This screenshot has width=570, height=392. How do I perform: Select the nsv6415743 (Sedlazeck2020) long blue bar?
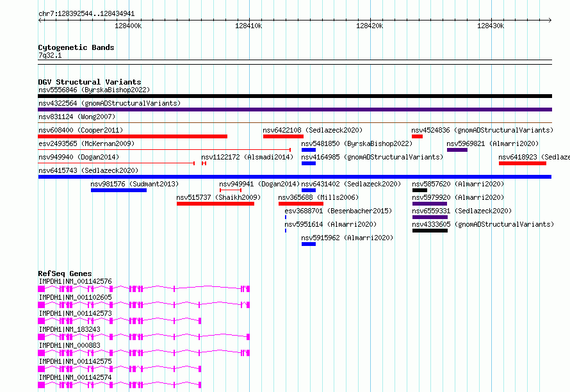pyautogui.click(x=295, y=177)
